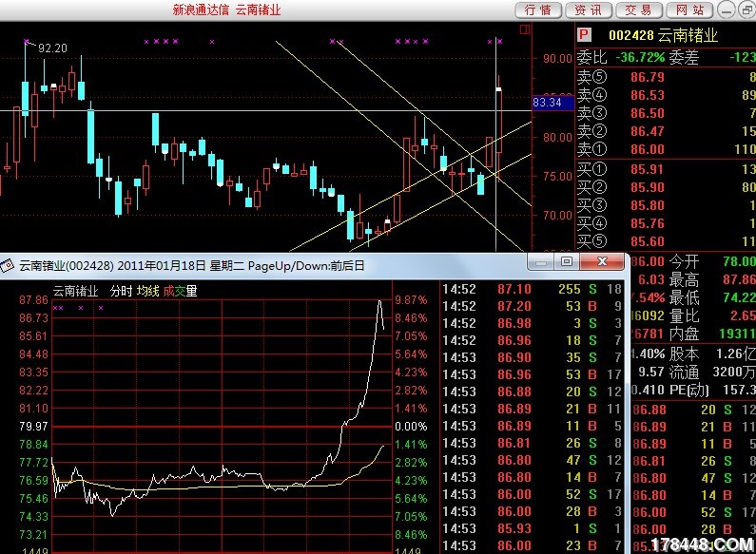Image resolution: width=756 pixels, height=554 pixels.
Task: Select the 分时 intraday line label
Action: (121, 291)
